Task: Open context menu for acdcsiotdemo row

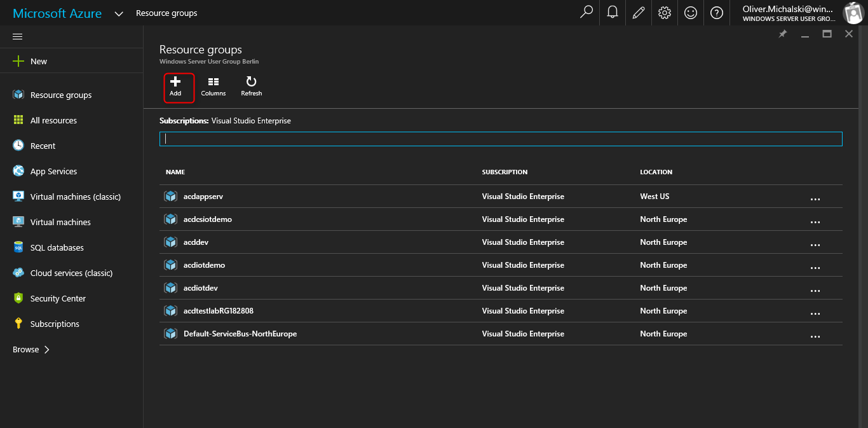Action: (815, 222)
